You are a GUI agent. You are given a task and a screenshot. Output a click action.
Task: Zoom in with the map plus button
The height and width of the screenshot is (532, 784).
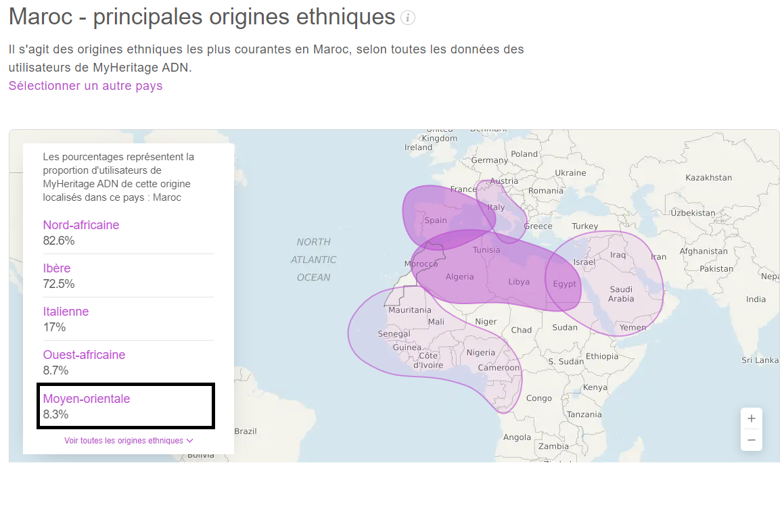point(751,418)
